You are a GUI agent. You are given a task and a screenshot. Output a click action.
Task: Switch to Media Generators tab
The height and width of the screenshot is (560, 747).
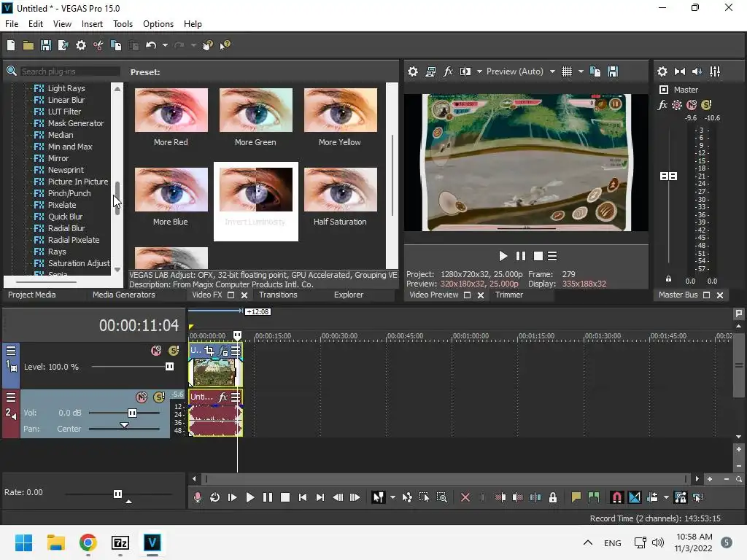(x=124, y=295)
